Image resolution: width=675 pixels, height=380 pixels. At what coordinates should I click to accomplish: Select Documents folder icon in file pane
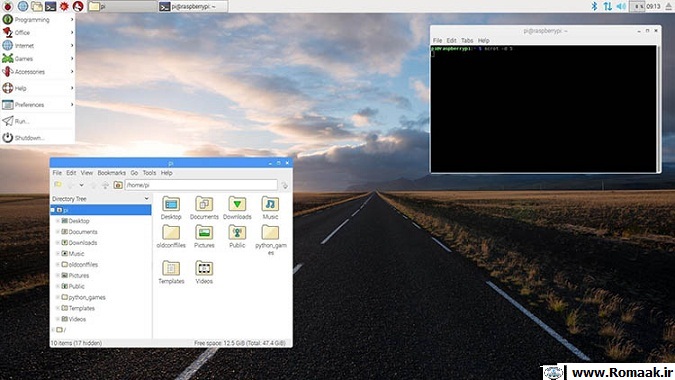[x=204, y=204]
